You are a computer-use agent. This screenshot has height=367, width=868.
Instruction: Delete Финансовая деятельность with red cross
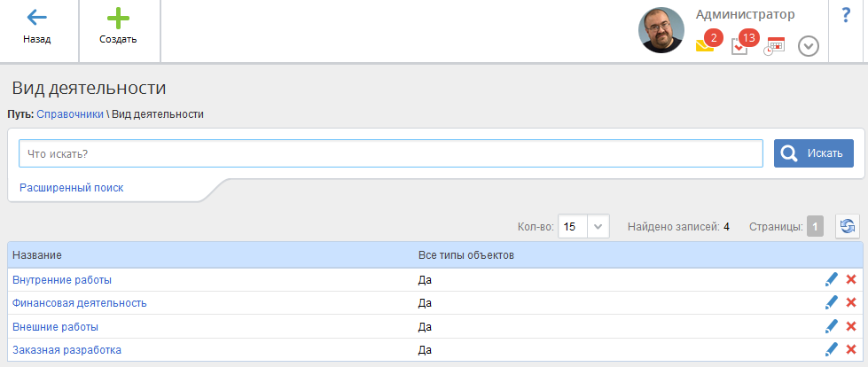click(851, 303)
